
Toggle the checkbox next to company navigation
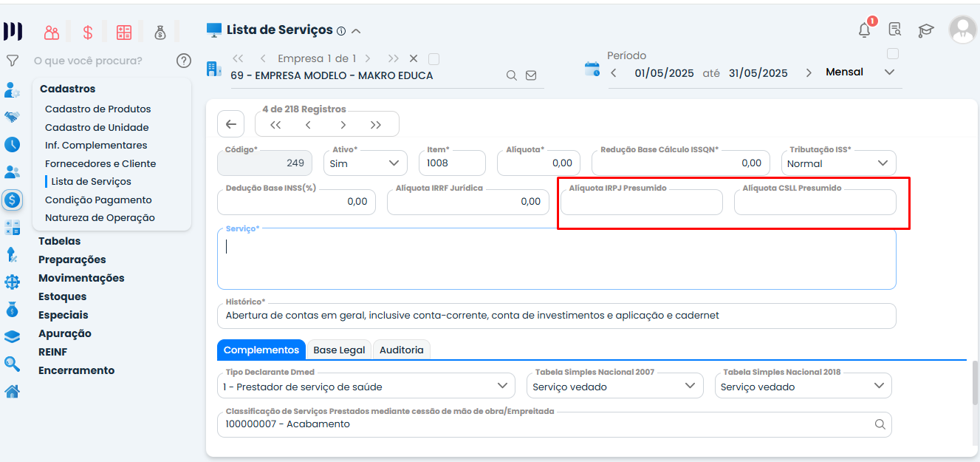click(x=434, y=58)
